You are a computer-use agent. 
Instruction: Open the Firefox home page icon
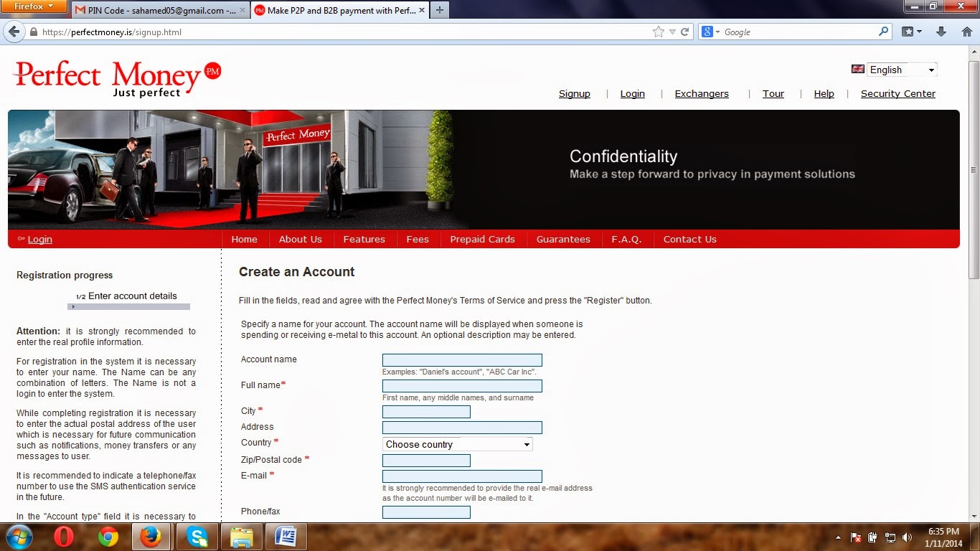point(966,32)
